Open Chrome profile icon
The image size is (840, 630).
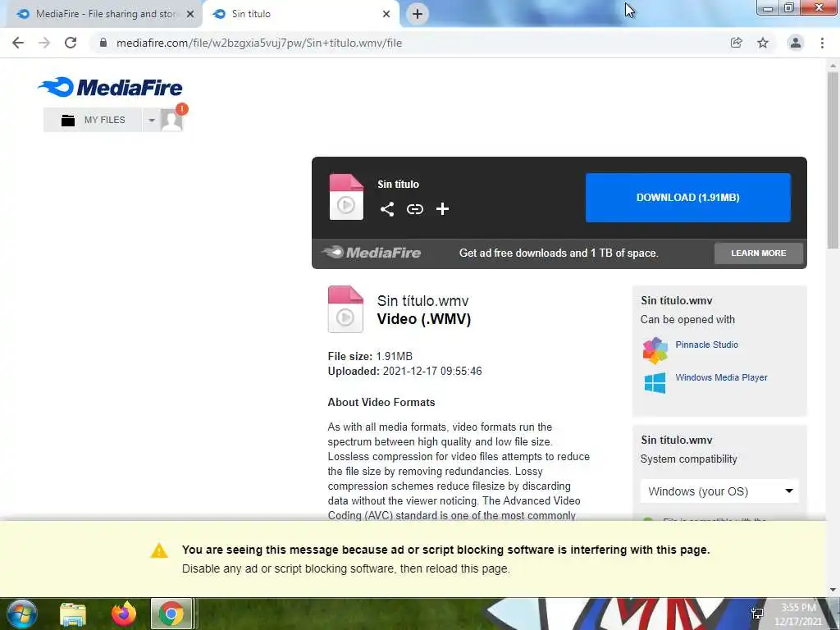pos(796,43)
